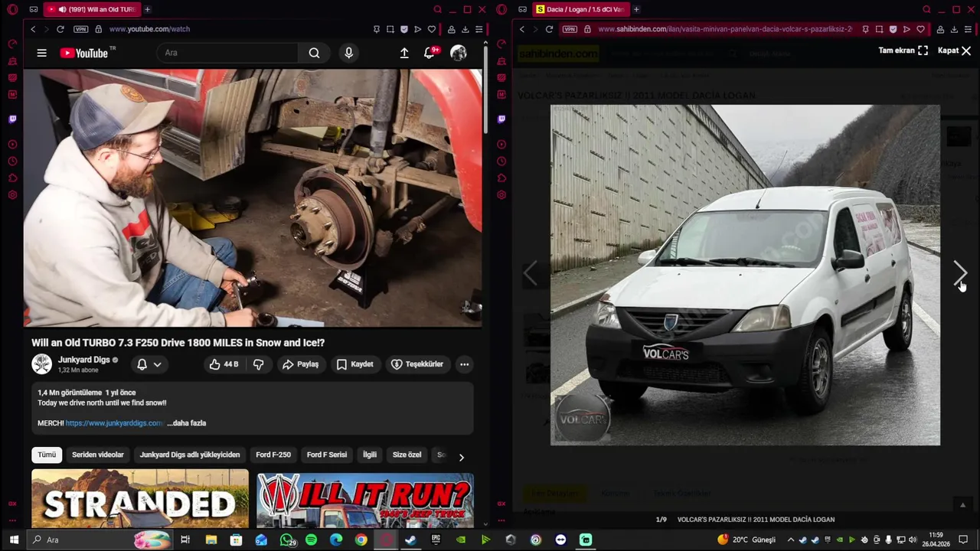This screenshot has width=980, height=551.
Task: Open easy setup menu in left window
Action: click(x=479, y=29)
